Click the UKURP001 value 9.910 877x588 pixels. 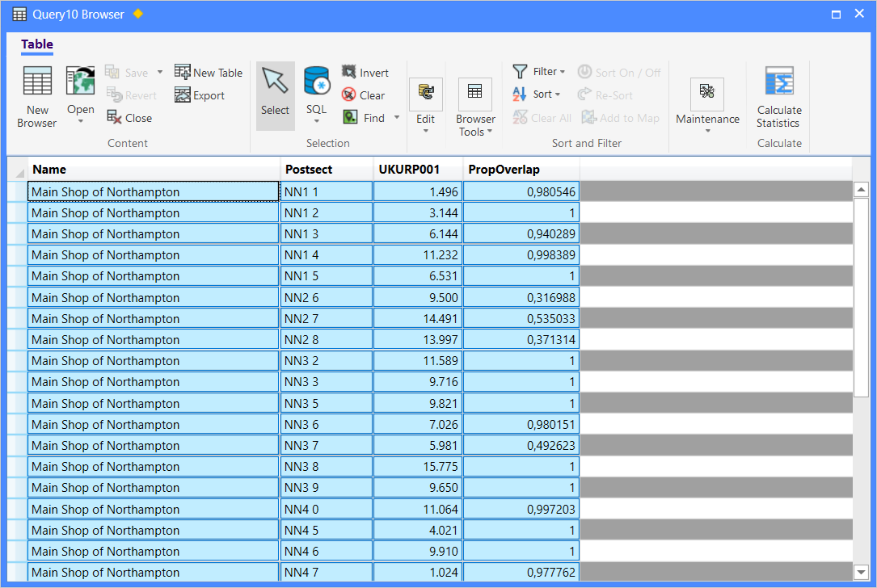[x=419, y=551]
